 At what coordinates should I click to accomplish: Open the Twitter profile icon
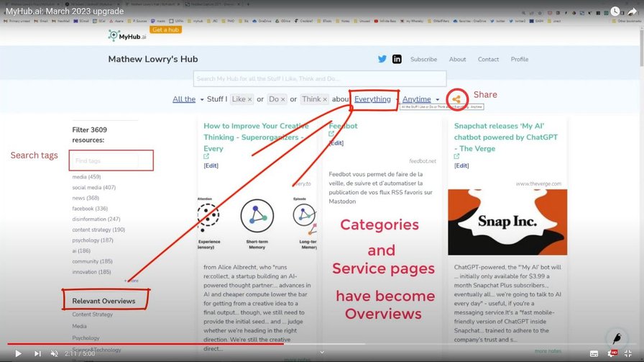(x=382, y=59)
